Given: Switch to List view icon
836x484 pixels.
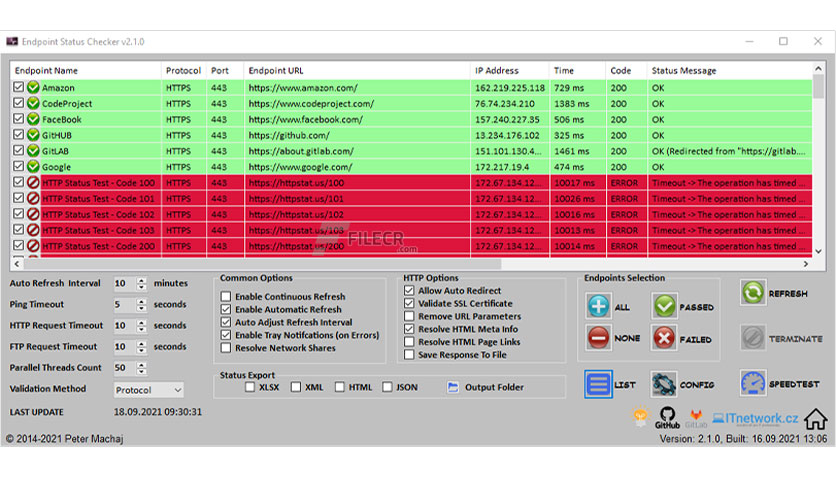Looking at the screenshot, I should point(598,384).
